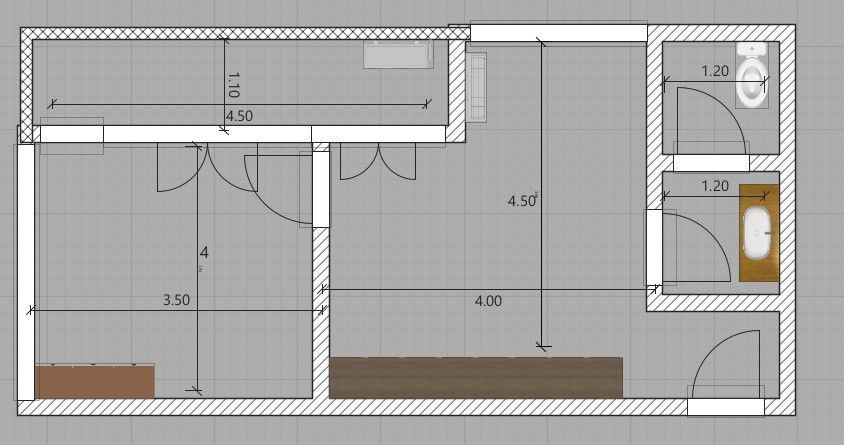
Task: Select the long dark wooden counter
Action: [475, 377]
